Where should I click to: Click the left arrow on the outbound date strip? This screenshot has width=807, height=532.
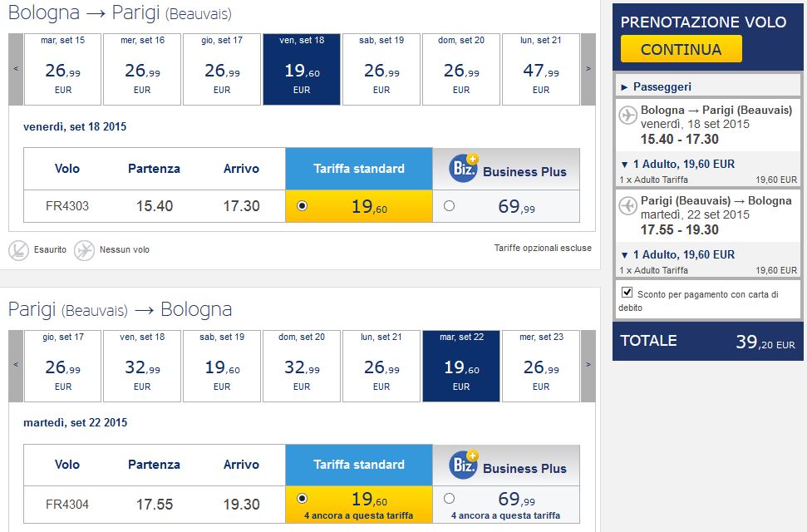pos(14,69)
